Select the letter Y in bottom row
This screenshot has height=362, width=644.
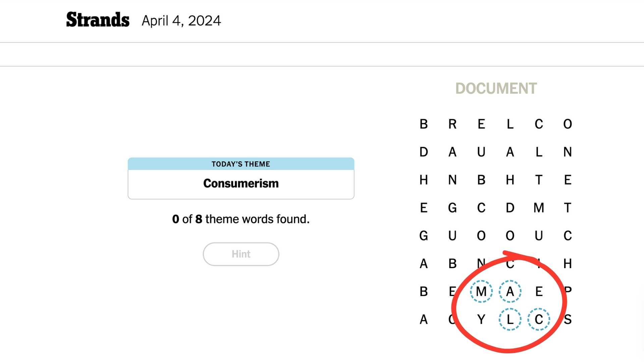click(x=481, y=319)
